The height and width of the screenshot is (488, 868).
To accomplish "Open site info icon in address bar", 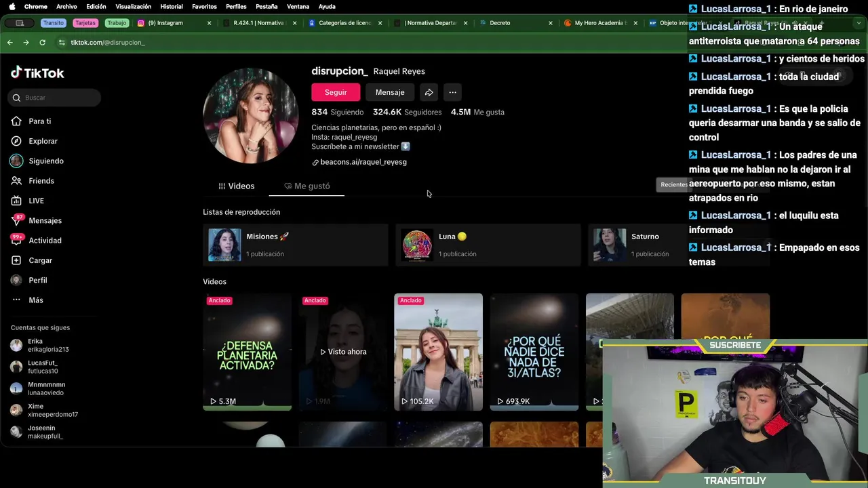I will [62, 42].
